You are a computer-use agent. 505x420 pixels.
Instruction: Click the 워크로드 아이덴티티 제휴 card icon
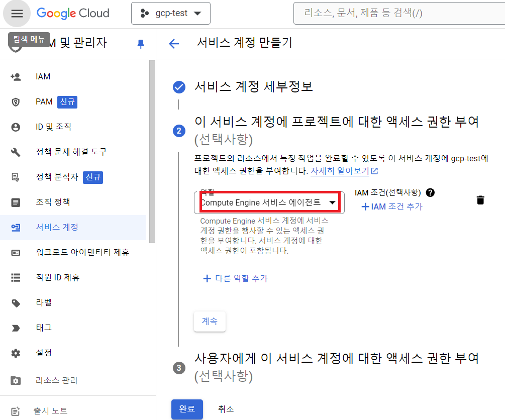[16, 253]
